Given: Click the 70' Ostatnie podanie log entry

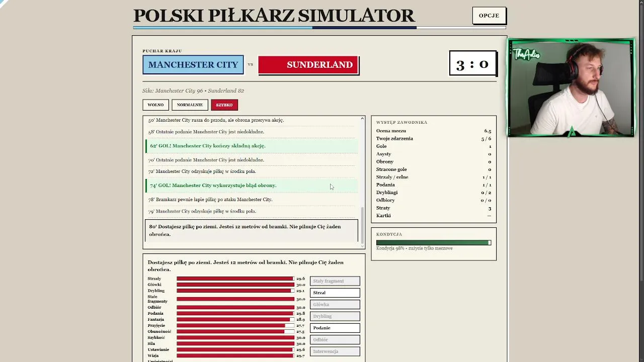Looking at the screenshot, I should 252,160.
